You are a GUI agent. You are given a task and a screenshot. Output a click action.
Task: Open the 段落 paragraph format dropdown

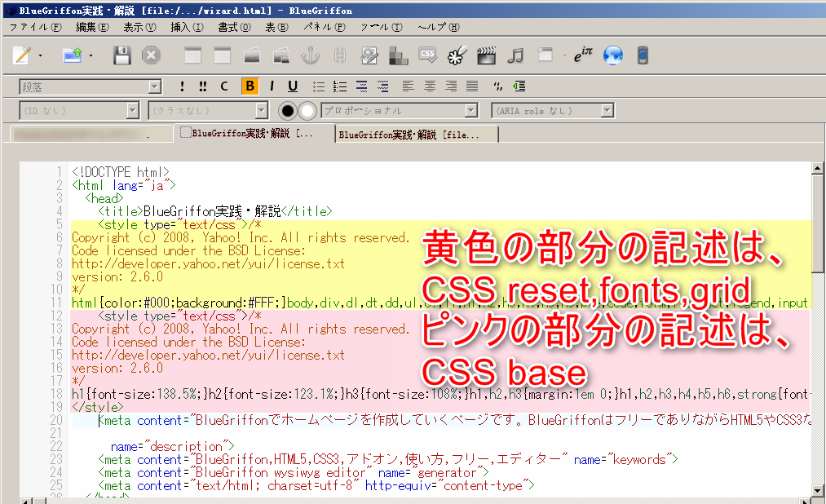[x=90, y=87]
